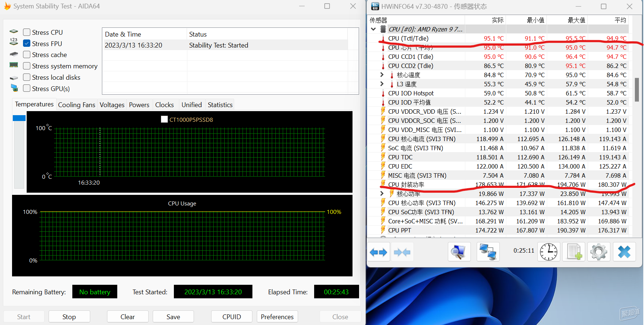
Task: Click the CPUID button
Action: tap(232, 317)
